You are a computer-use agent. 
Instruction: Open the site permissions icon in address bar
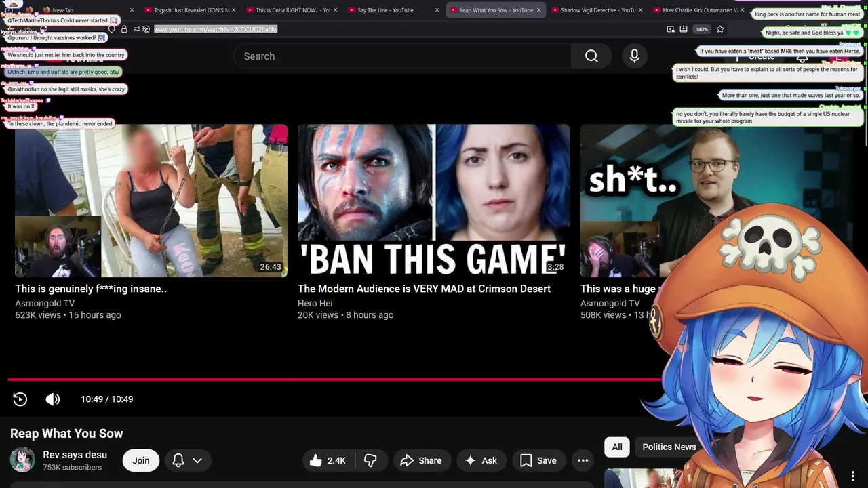[x=137, y=29]
